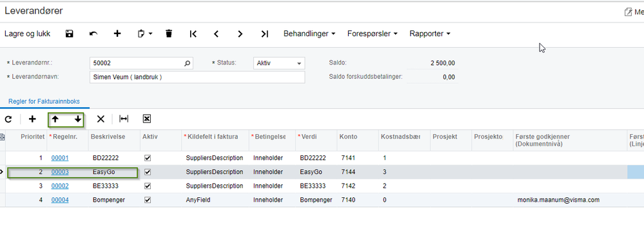Toggle Aktiv checkbox for BE33333 rule

point(148,186)
